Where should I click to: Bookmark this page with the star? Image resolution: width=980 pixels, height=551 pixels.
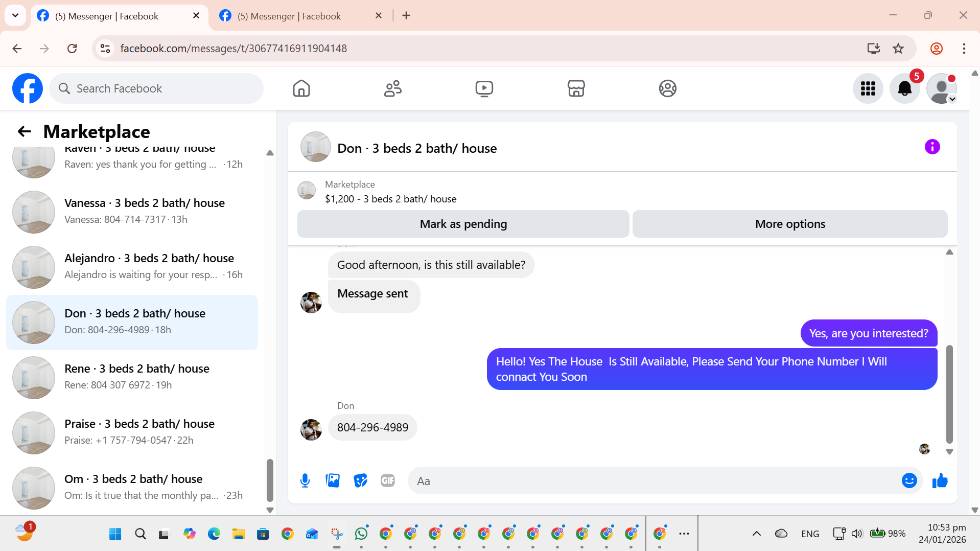tap(898, 49)
